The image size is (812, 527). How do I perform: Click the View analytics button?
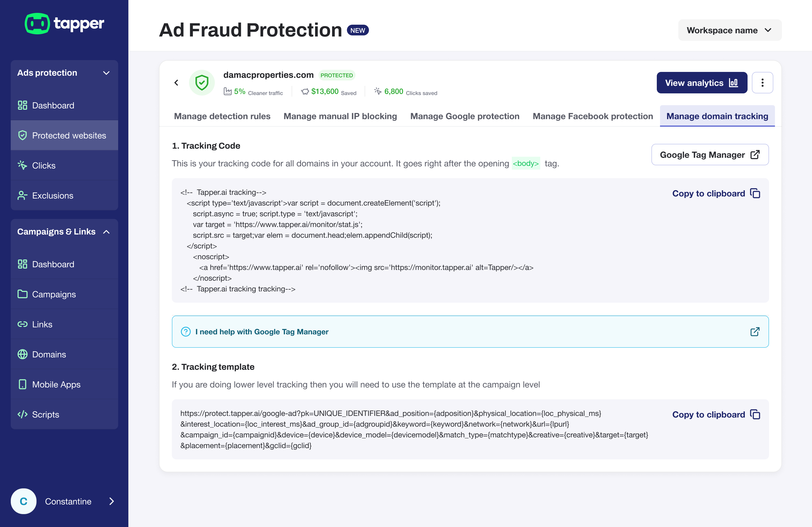pos(701,83)
